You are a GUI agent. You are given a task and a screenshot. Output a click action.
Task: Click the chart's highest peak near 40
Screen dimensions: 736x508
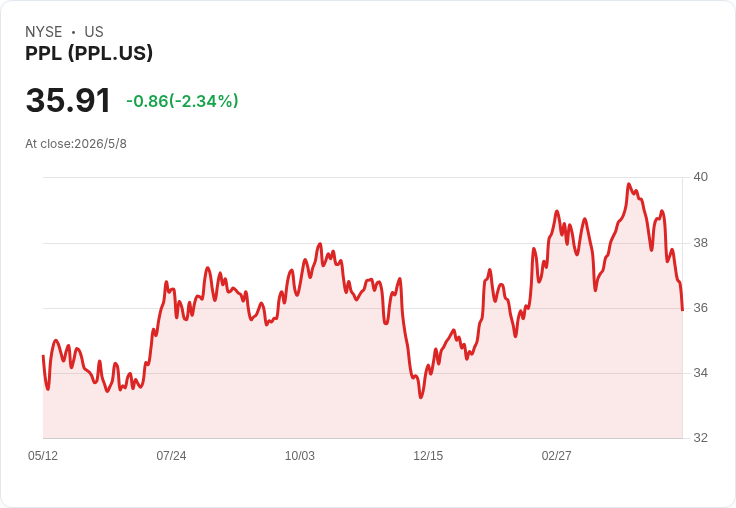[x=629, y=184]
